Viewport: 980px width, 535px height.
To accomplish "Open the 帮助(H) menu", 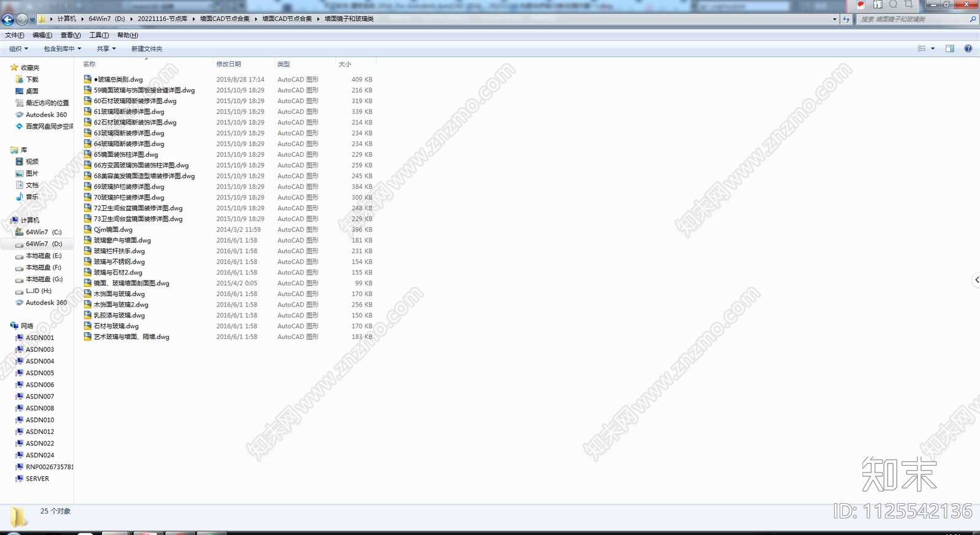I will pos(127,35).
